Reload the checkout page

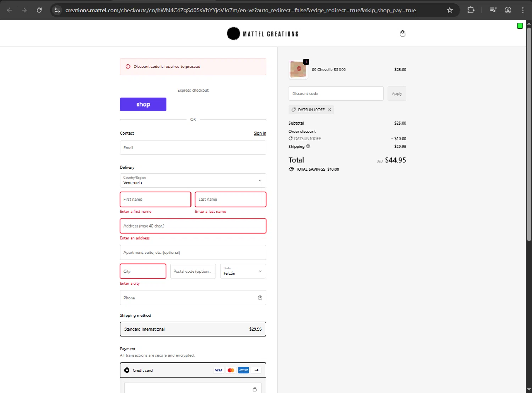click(39, 10)
